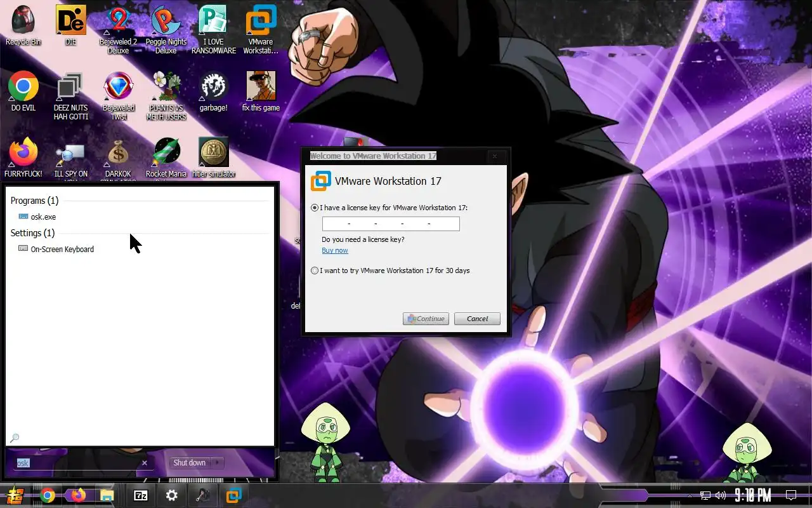
Task: Open Settings gear on the taskbar
Action: (x=172, y=495)
